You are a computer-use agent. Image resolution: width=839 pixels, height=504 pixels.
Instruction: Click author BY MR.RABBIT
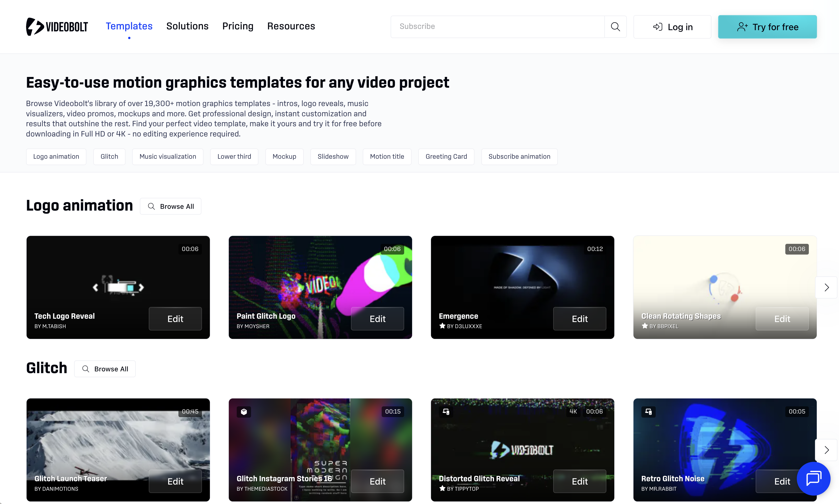point(659,489)
